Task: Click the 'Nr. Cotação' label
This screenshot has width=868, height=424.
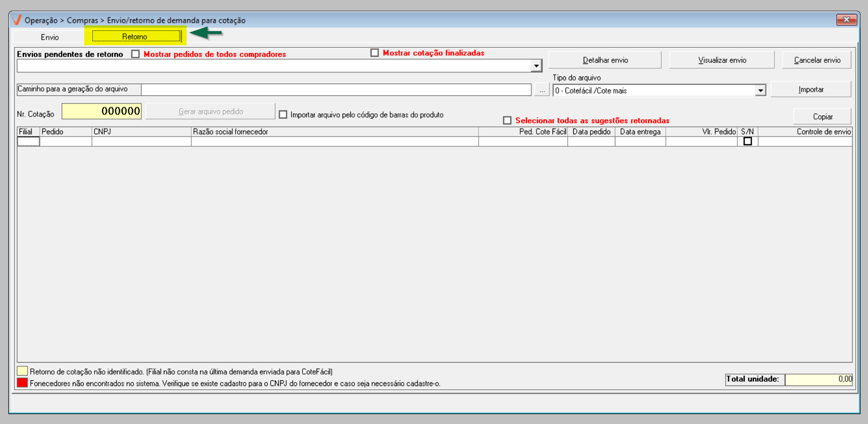Action: tap(35, 114)
